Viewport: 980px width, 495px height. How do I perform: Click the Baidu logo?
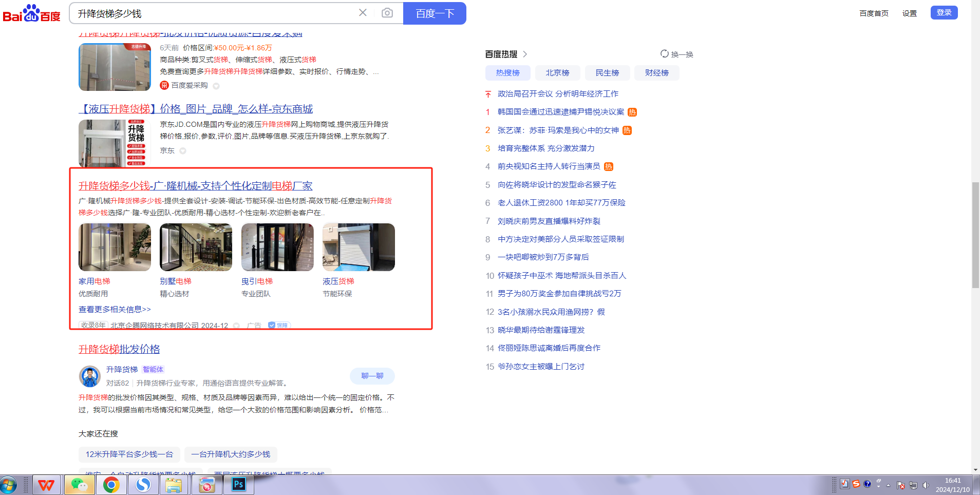[31, 13]
